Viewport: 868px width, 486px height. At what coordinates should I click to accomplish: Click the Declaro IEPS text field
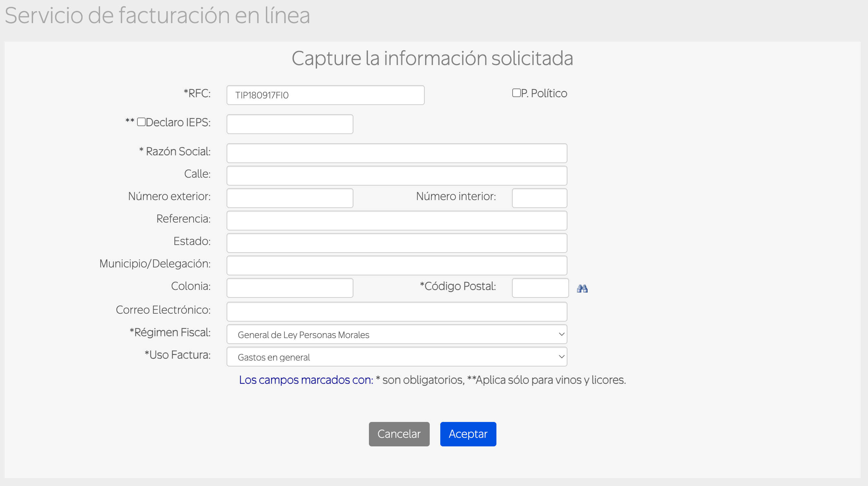290,124
